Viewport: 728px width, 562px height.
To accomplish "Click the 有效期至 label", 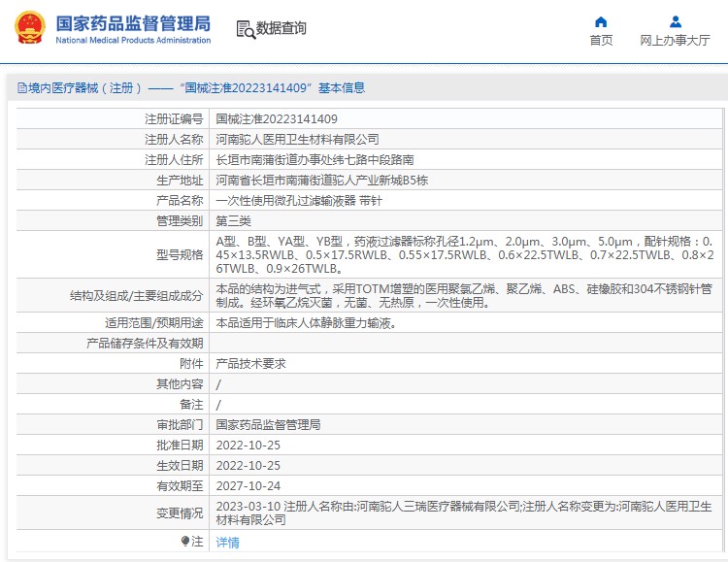I will [180, 486].
